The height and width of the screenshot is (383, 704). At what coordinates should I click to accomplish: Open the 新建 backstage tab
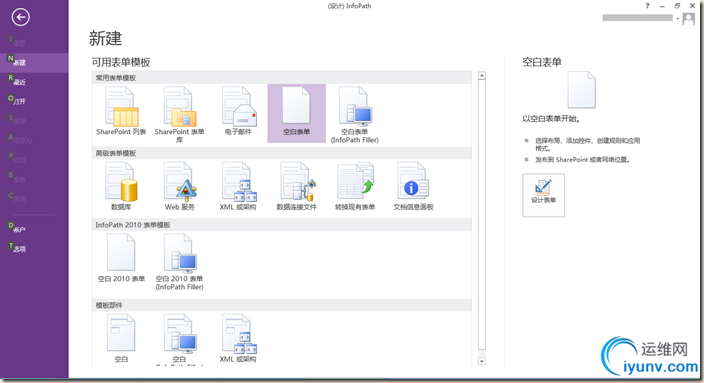click(x=34, y=62)
